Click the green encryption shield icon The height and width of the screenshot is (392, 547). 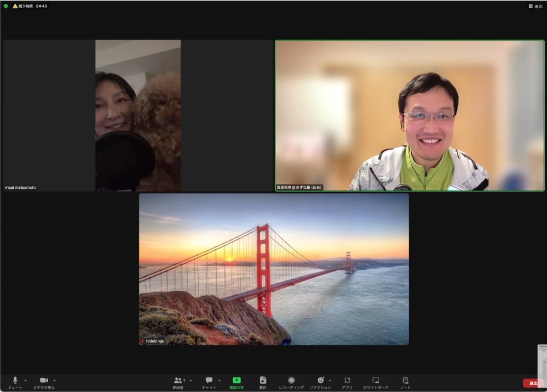[6, 6]
